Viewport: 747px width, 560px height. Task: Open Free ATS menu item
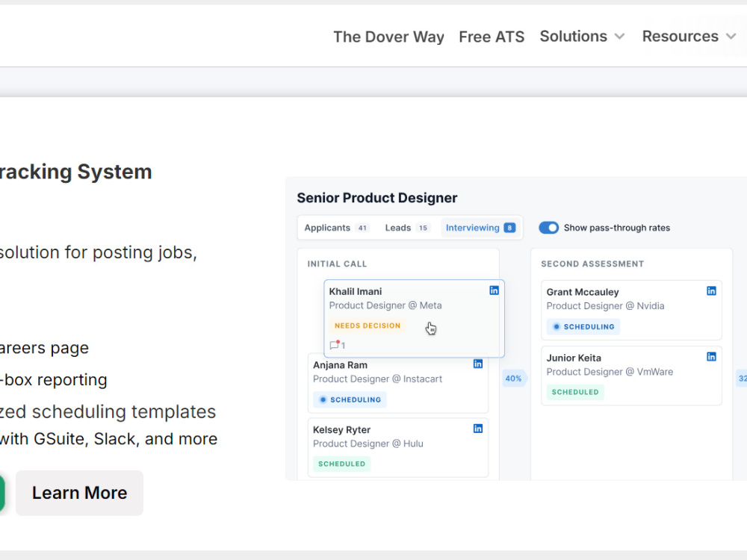click(x=492, y=37)
